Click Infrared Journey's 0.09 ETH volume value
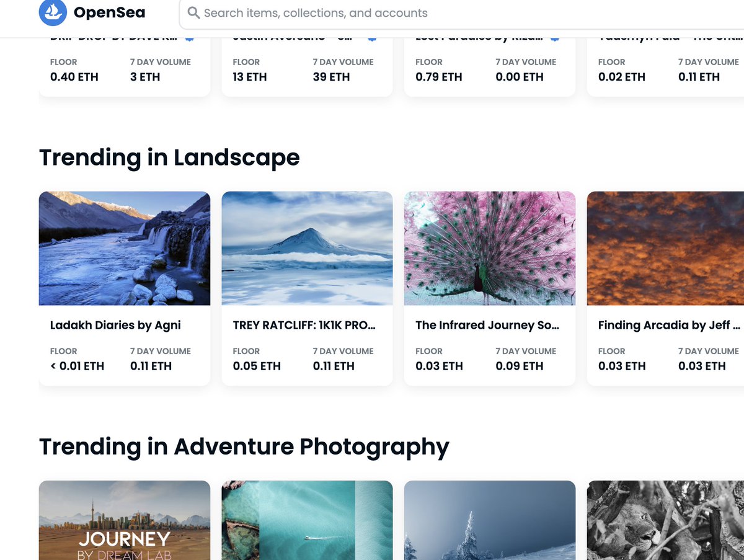This screenshot has height=560, width=744. tap(520, 366)
